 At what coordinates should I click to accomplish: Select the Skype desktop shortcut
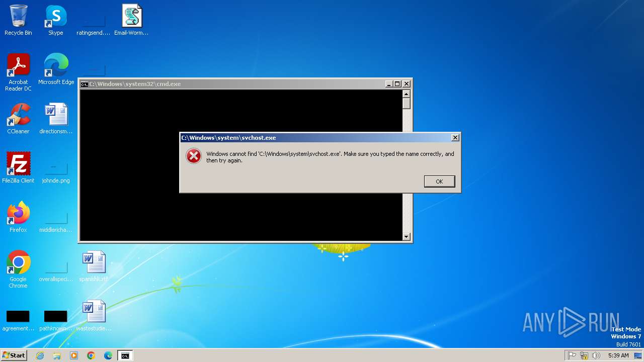[56, 20]
